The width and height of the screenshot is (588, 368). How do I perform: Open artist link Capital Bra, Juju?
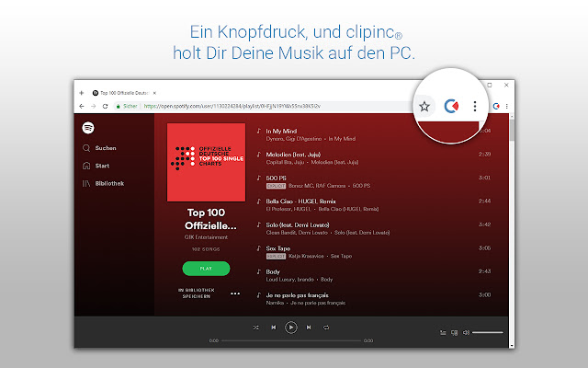click(x=285, y=162)
